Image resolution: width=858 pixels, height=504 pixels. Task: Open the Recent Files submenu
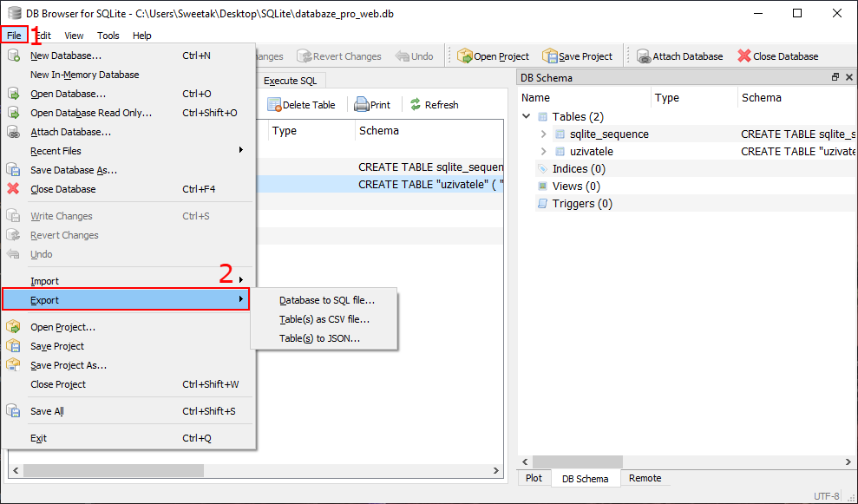128,151
